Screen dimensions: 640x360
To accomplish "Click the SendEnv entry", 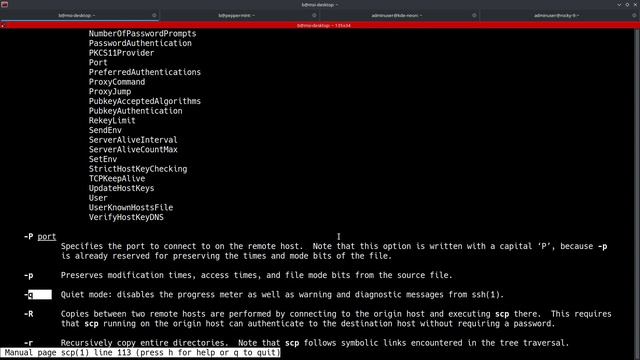I will click(105, 130).
